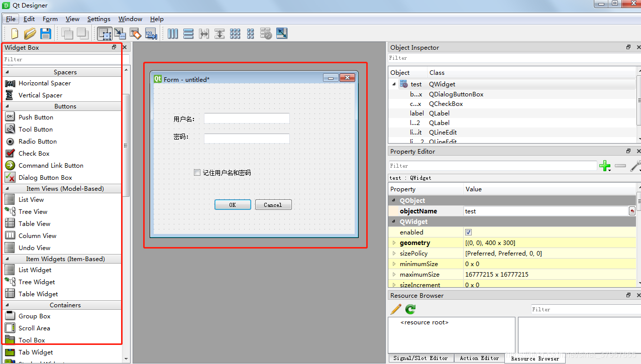This screenshot has width=641, height=364.
Task: Open the Settings menu
Action: [98, 19]
